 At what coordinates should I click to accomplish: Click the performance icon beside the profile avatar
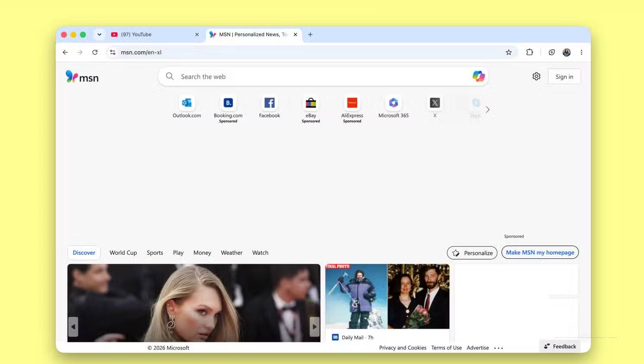[x=551, y=52]
